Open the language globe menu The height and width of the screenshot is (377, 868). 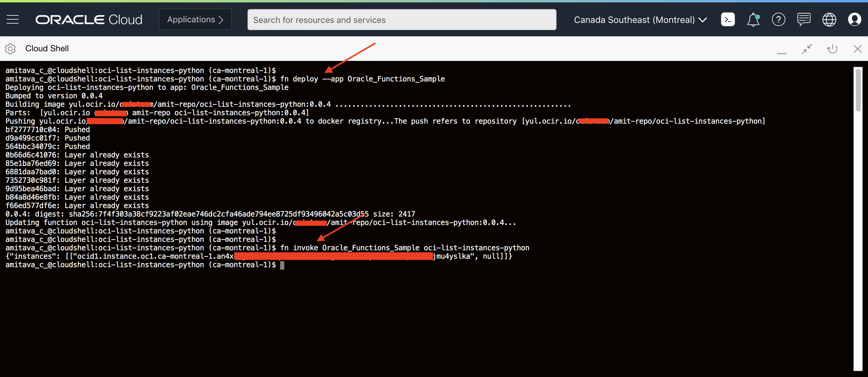[829, 20]
